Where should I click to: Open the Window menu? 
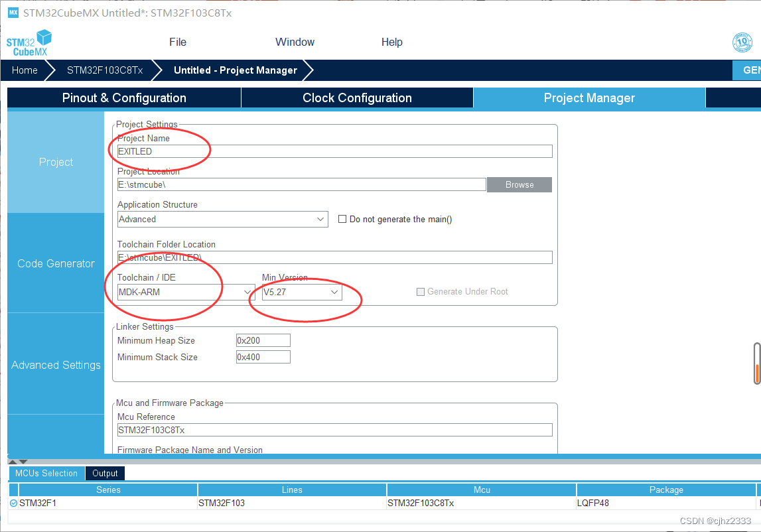point(295,42)
